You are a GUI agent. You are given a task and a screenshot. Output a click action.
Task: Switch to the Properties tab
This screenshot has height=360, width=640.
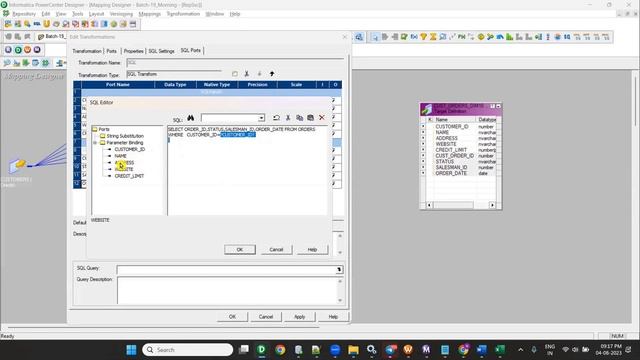pyautogui.click(x=133, y=51)
